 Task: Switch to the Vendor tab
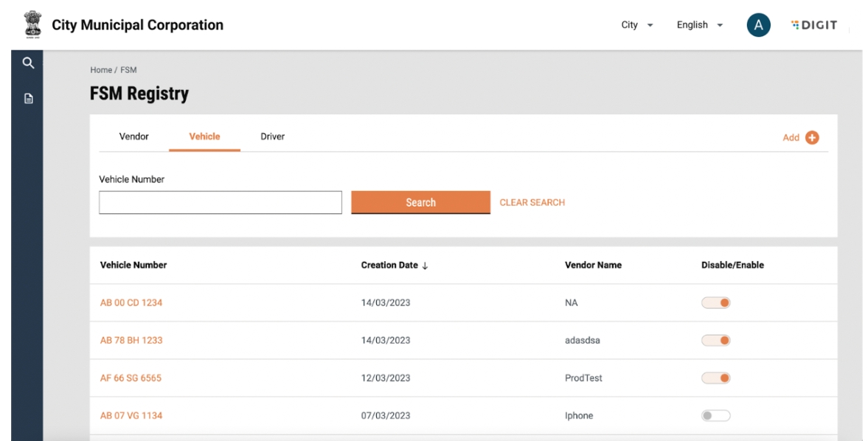(133, 136)
